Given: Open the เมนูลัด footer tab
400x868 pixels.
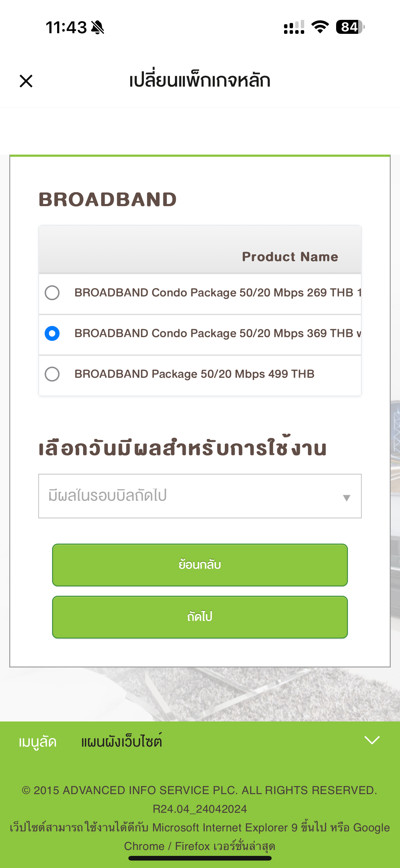Looking at the screenshot, I should tap(38, 742).
